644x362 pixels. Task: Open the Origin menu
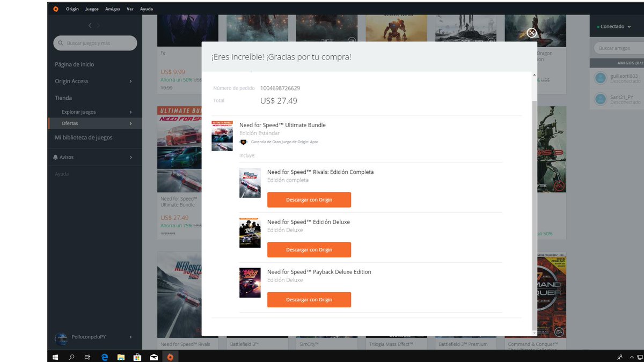(72, 9)
